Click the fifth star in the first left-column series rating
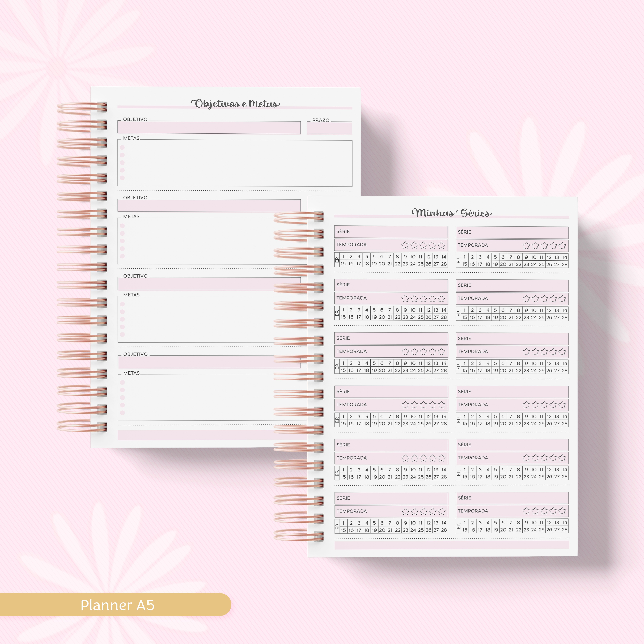 (x=442, y=245)
